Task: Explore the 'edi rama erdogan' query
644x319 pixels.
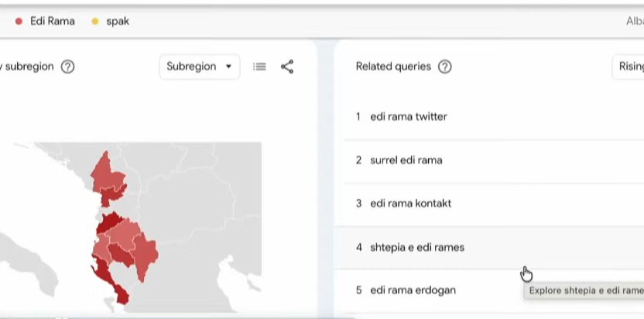Action: pyautogui.click(x=413, y=290)
